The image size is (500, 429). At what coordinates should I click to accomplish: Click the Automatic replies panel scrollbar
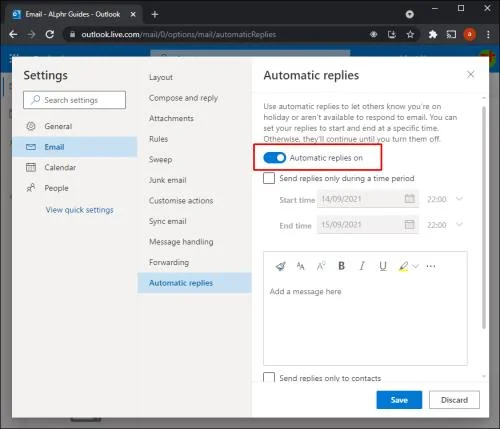point(484,218)
